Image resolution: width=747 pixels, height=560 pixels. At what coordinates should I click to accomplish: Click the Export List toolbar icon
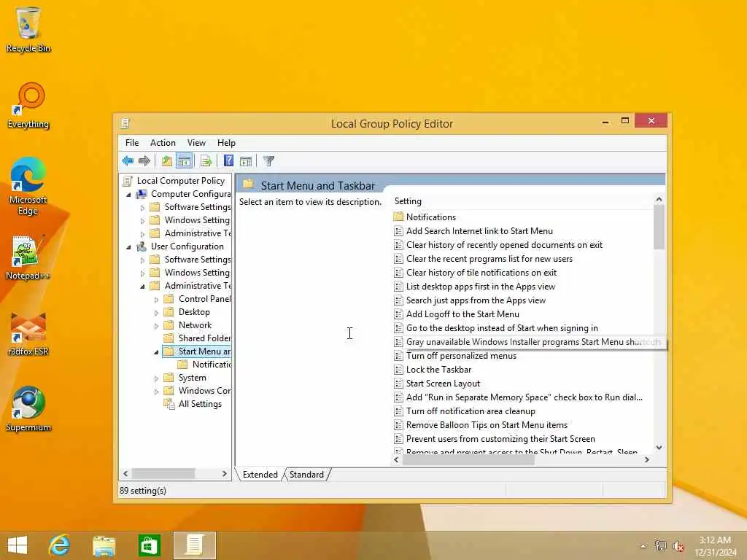206,161
